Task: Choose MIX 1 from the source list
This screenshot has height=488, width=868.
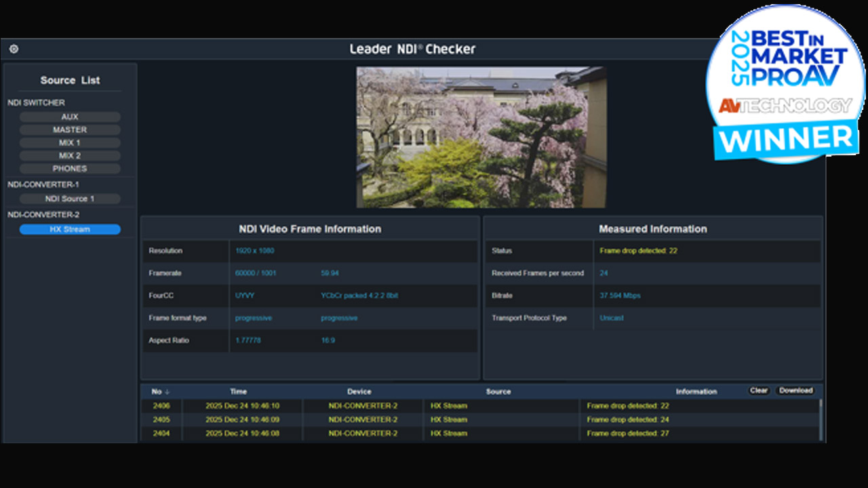Action: coord(69,142)
